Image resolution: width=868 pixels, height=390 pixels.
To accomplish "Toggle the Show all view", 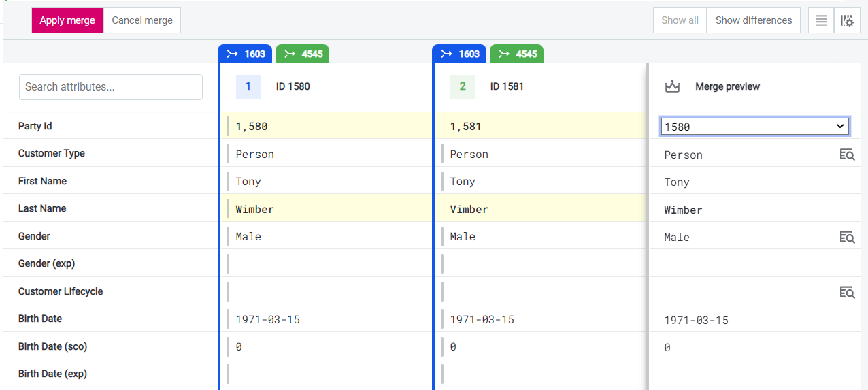I will click(680, 20).
